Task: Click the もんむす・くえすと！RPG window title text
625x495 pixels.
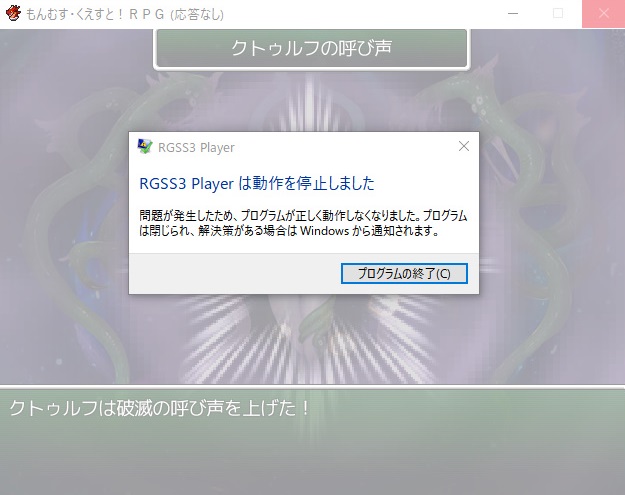Action: tap(95, 14)
